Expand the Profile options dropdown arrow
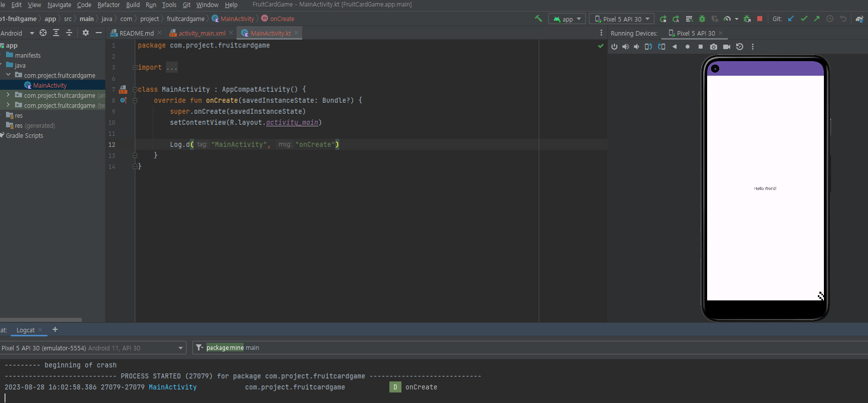Viewport: 868px width, 403px height. click(x=736, y=19)
